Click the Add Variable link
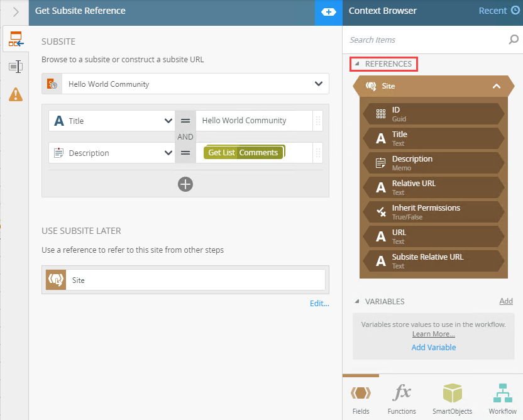 click(433, 347)
